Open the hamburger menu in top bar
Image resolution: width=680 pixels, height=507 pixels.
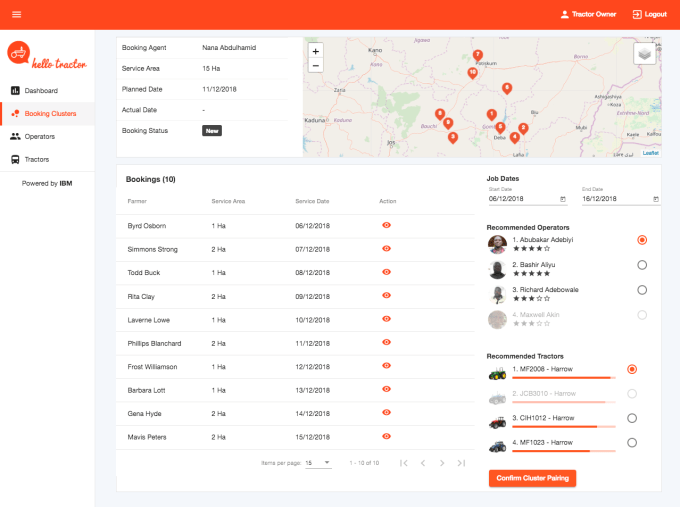tap(16, 14)
